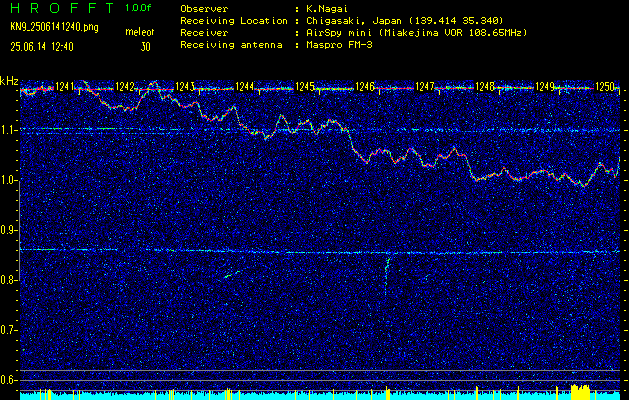
Task: Click the 1247 time marker
Action: (x=424, y=86)
